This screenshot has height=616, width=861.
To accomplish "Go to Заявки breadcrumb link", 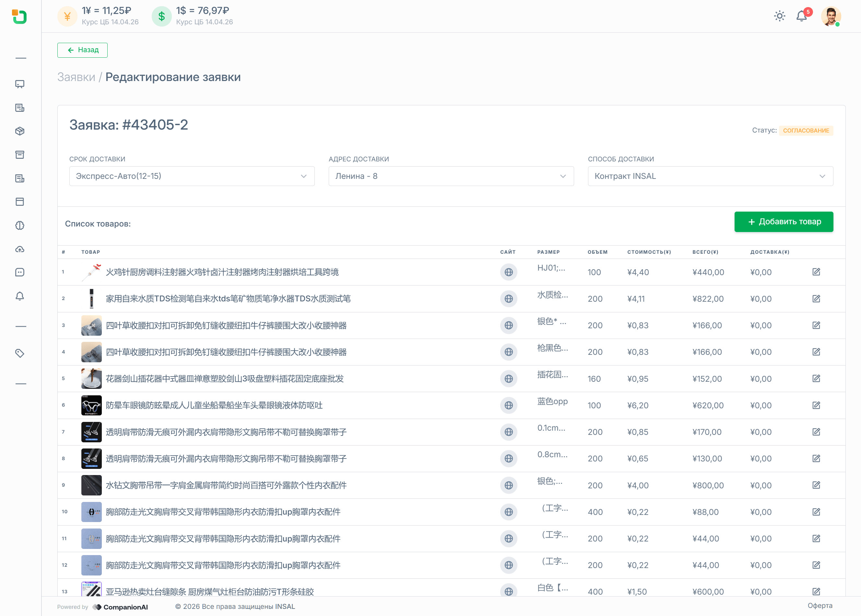I will click(x=76, y=77).
